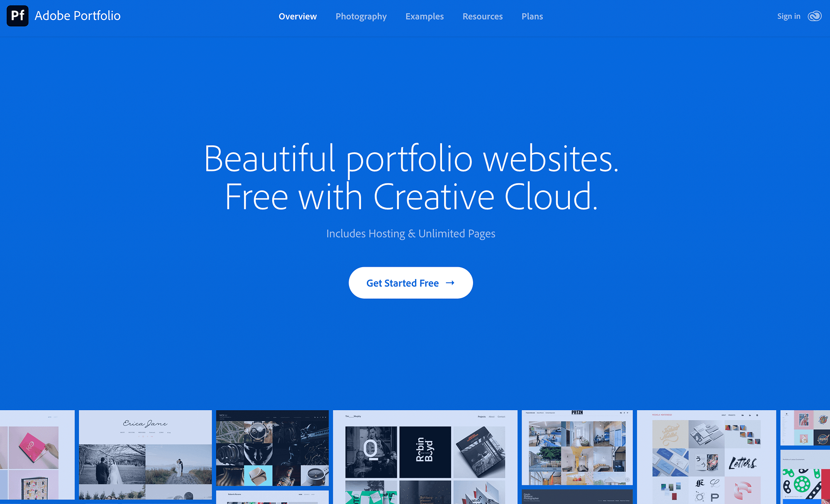The width and height of the screenshot is (830, 504).
Task: Select the Photography navigation tab
Action: click(x=361, y=16)
